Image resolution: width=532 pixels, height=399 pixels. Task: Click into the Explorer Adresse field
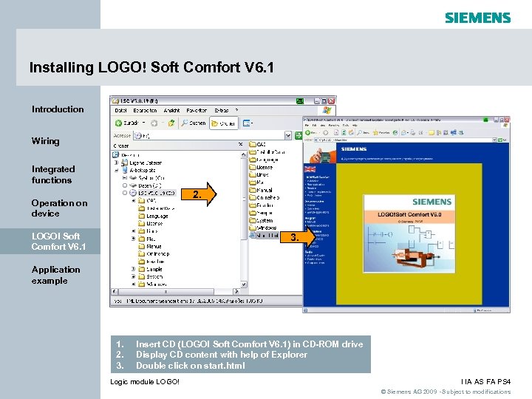pos(209,136)
